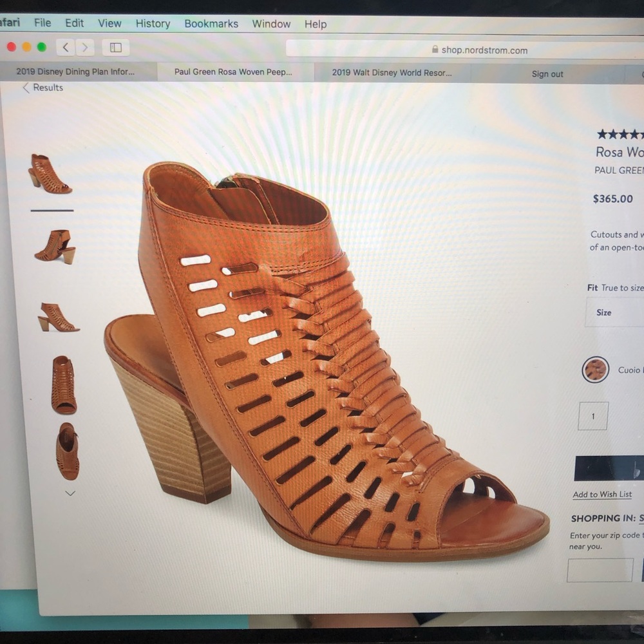Click the shop.nordstrom.com address field
Image resolution: width=644 pixels, height=644 pixels.
[x=464, y=50]
